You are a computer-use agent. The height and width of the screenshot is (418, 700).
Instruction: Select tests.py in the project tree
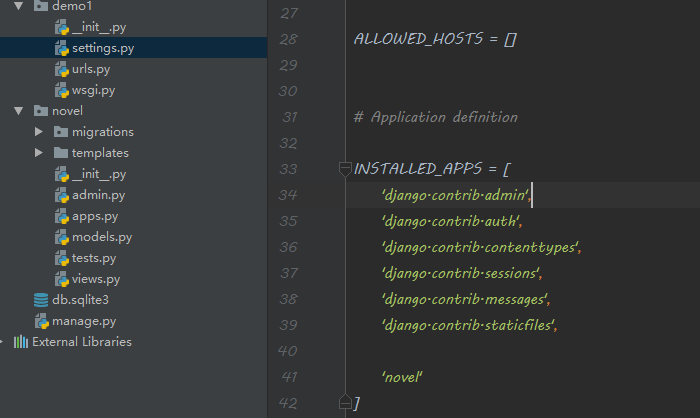[x=94, y=258]
